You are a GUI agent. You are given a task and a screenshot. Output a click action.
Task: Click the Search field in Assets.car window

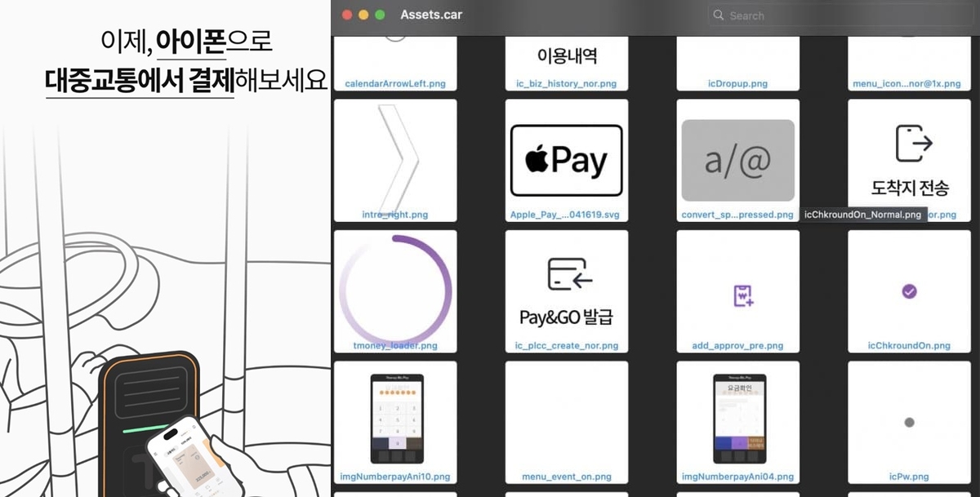[843, 16]
